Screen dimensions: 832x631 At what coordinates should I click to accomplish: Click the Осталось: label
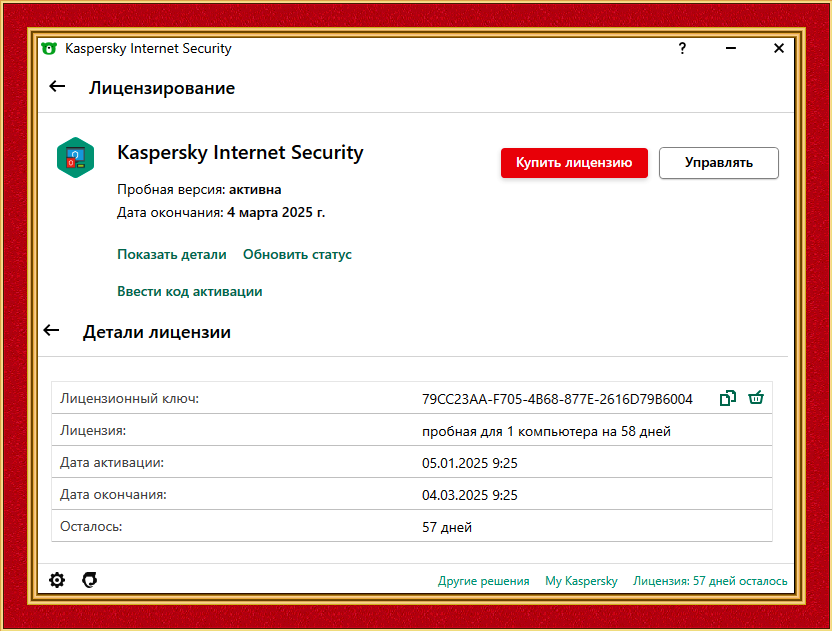coord(91,526)
